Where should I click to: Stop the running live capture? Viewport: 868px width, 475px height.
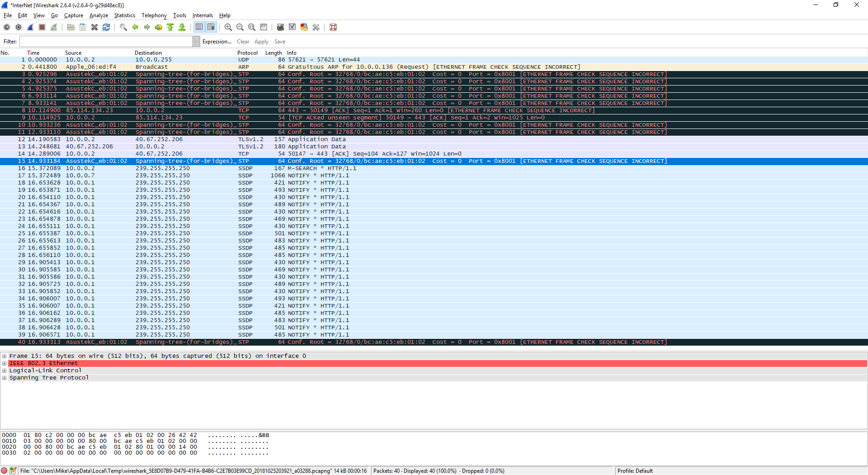42,27
